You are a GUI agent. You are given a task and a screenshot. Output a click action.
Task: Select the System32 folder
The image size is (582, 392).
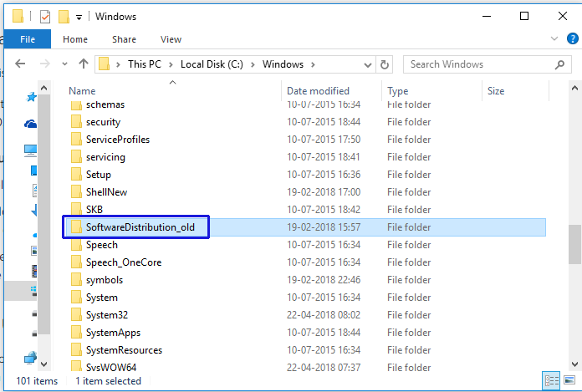point(304,315)
